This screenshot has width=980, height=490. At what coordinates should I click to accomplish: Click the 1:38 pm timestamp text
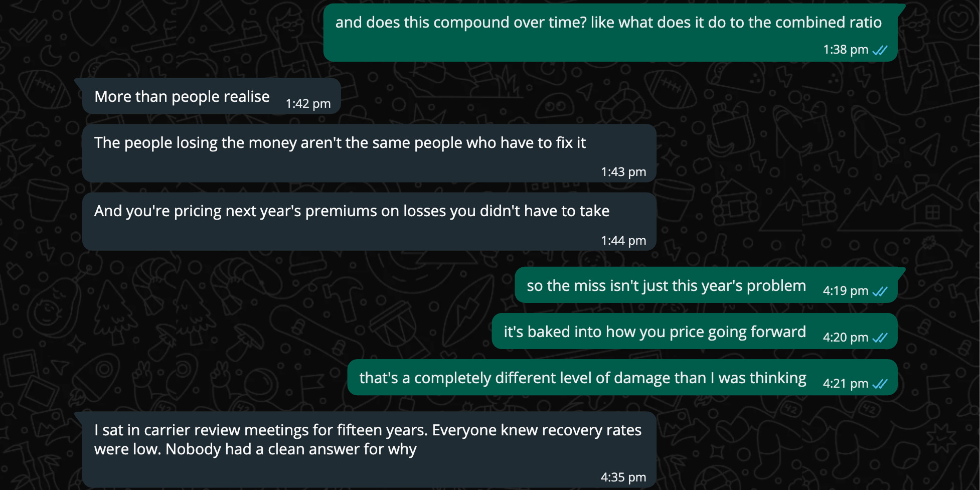point(845,50)
